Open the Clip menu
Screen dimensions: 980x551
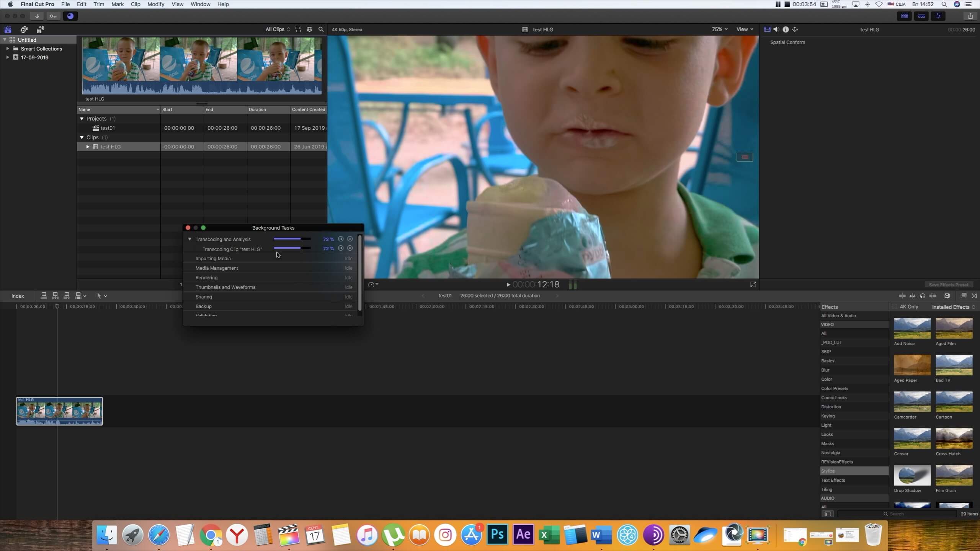(136, 4)
